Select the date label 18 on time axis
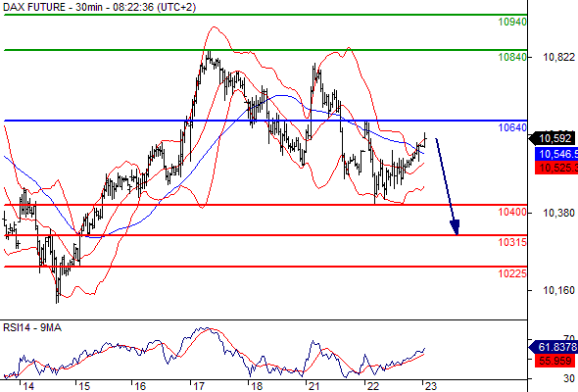The width and height of the screenshot is (578, 392). (x=257, y=386)
